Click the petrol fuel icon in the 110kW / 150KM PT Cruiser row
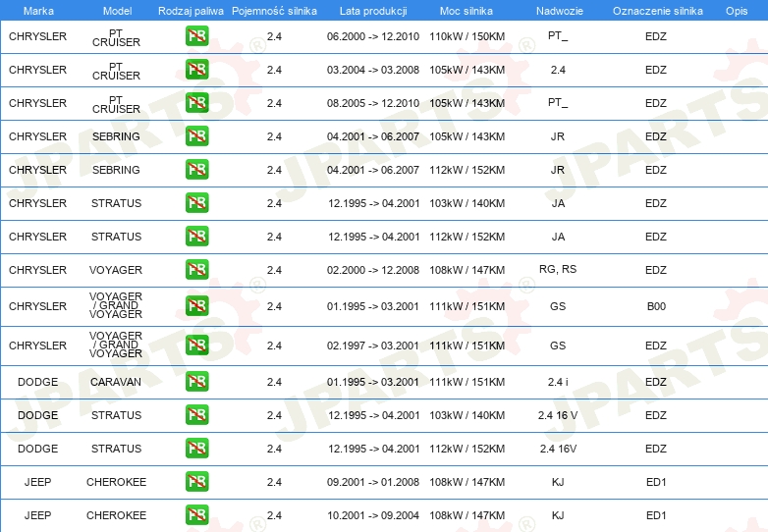The width and height of the screenshot is (768, 532). pos(196,36)
